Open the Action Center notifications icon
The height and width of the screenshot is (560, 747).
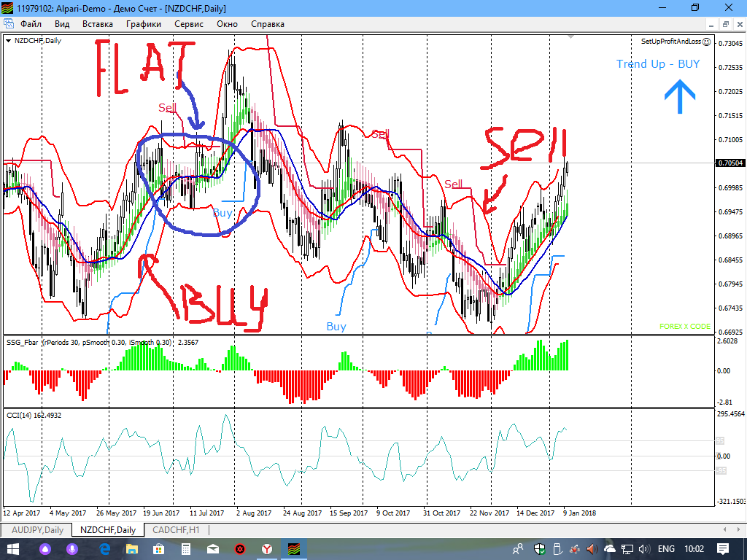[723, 549]
